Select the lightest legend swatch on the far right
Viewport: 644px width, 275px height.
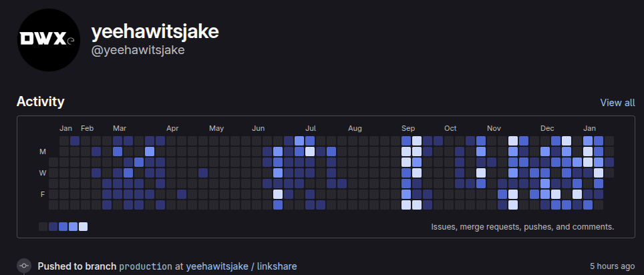click(84, 227)
